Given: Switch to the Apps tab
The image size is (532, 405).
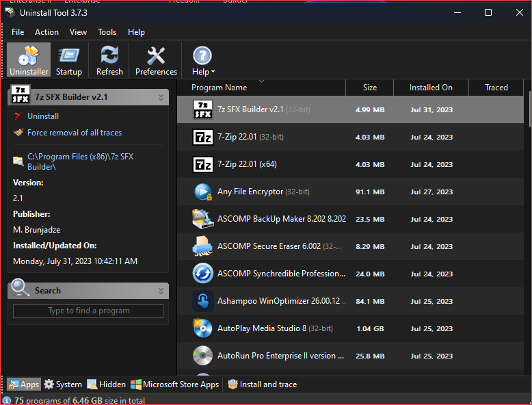Looking at the screenshot, I should point(24,384).
